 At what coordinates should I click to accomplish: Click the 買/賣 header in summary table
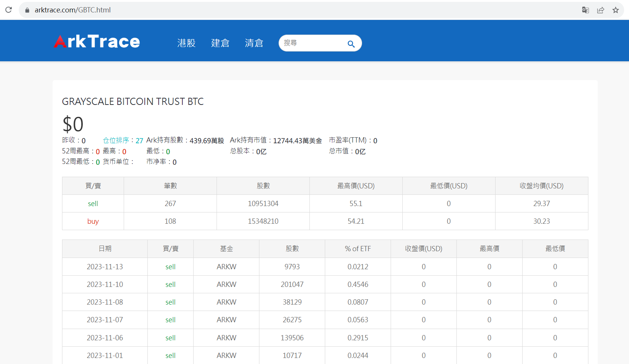(93, 186)
